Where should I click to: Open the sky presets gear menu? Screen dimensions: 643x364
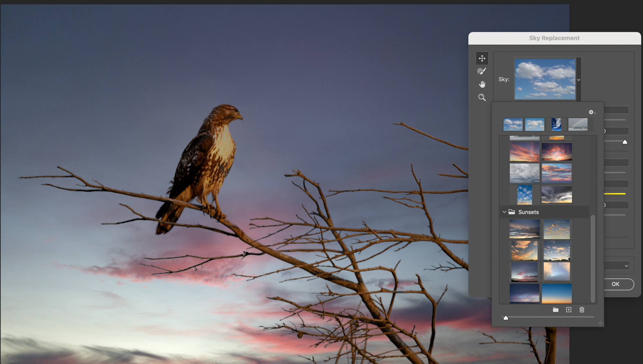(592, 112)
